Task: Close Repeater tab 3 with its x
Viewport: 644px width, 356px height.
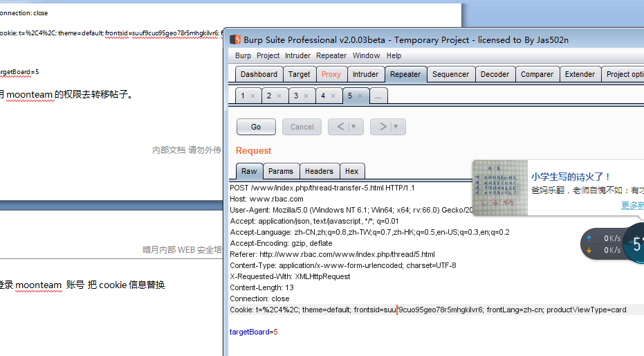Action: point(306,96)
